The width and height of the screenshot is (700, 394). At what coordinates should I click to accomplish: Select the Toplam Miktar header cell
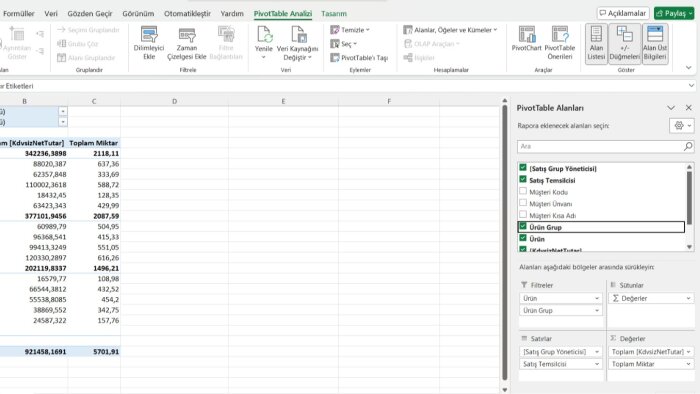click(94, 143)
